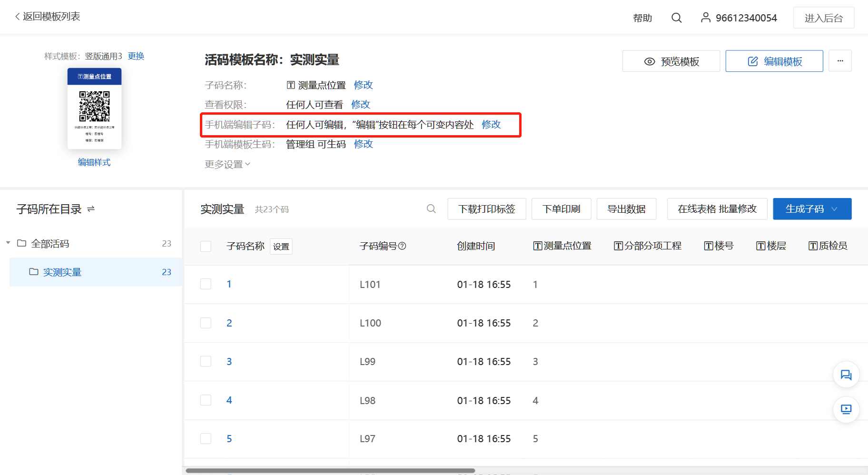Check the checkbox for row L101

206,284
